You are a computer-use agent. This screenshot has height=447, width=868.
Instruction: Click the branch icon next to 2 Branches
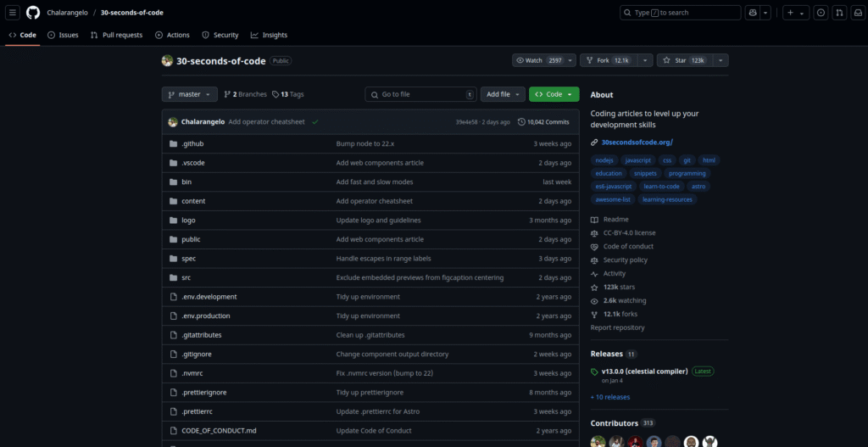[227, 94]
